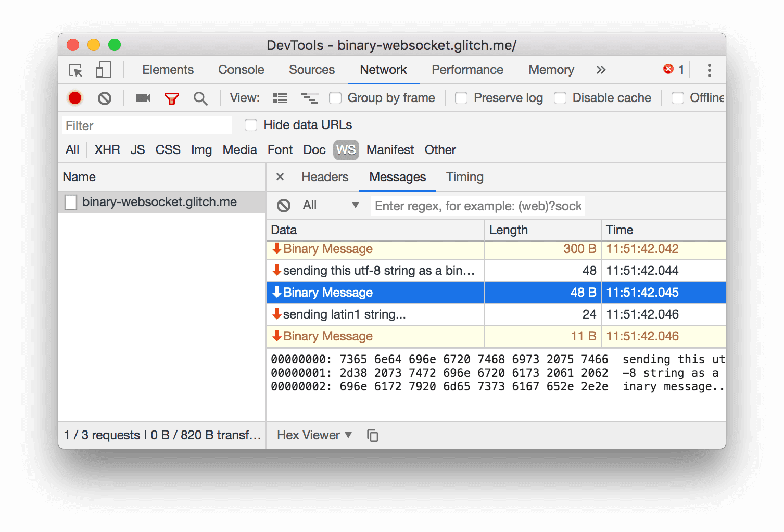This screenshot has height=532, width=784.
Task: Switch to large request rows view
Action: (x=280, y=97)
